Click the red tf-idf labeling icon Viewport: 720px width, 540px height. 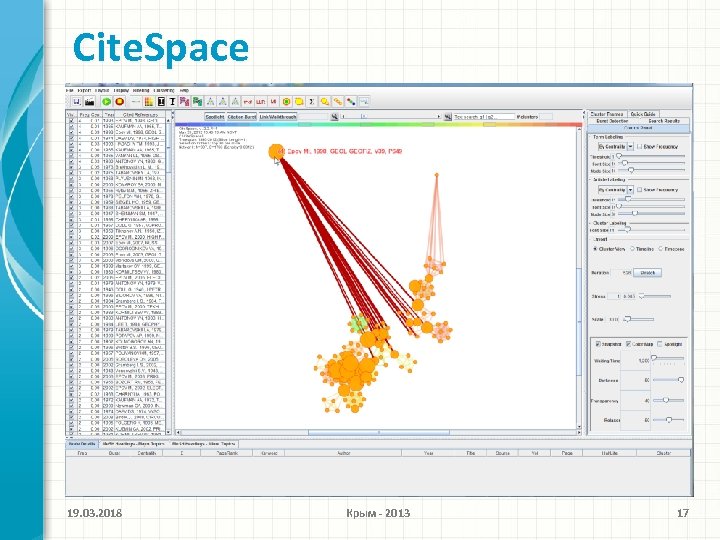click(248, 101)
